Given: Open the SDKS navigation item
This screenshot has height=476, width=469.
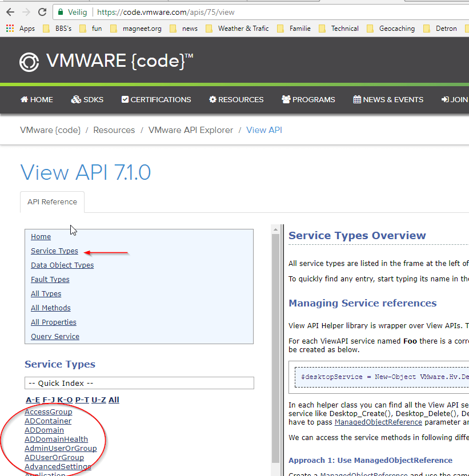Looking at the screenshot, I should pos(87,99).
